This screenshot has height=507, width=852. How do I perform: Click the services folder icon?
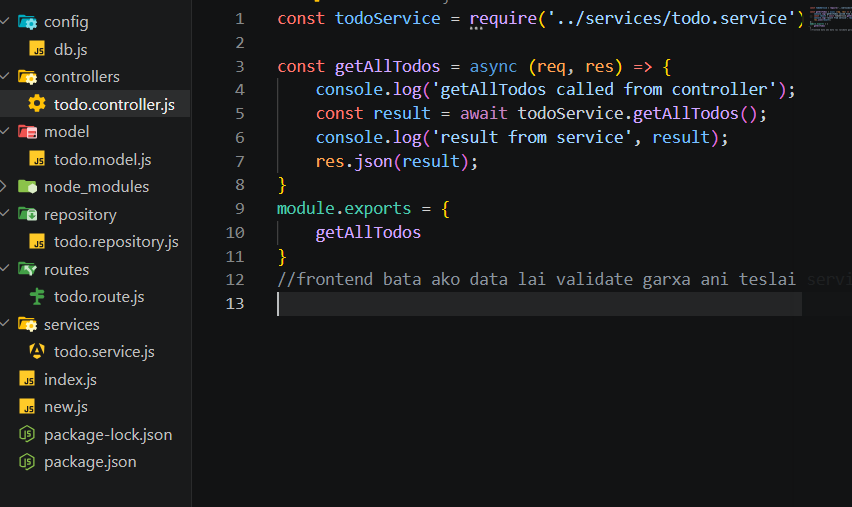tap(27, 324)
